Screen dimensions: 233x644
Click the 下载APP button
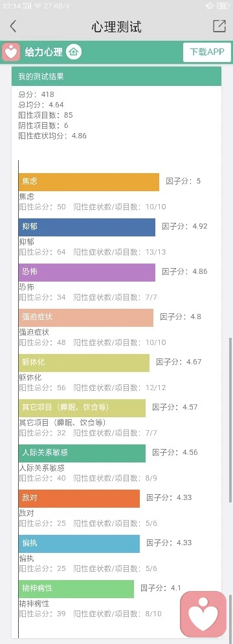click(x=207, y=52)
